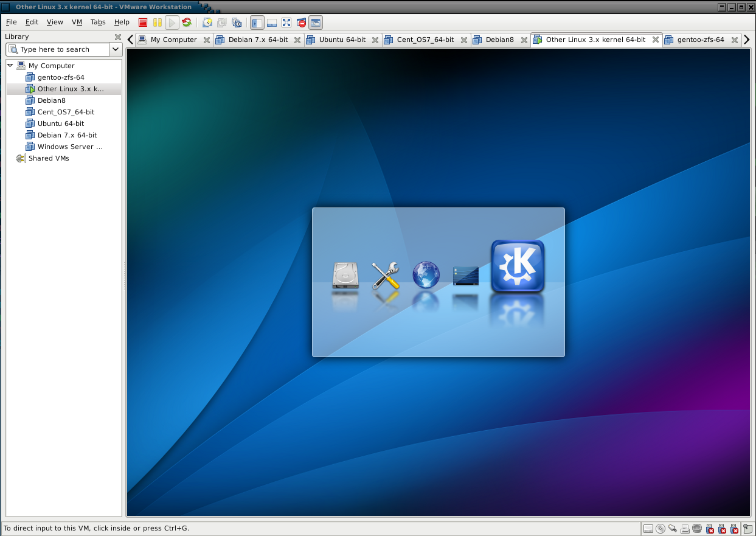The height and width of the screenshot is (536, 756).
Task: Click the network adapter icon in status bar
Action: [x=673, y=529]
